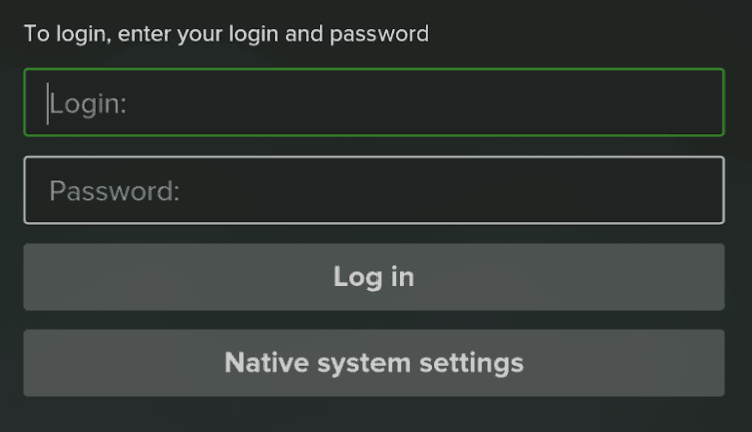
Task: Open Native system settings
Action: pyautogui.click(x=374, y=362)
